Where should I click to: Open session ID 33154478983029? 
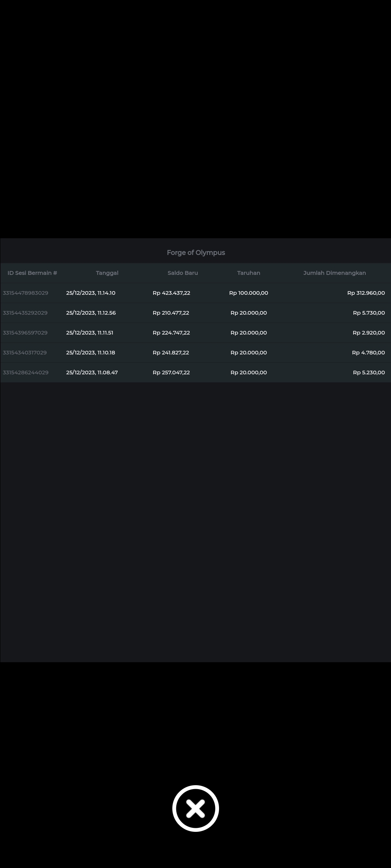click(25, 293)
